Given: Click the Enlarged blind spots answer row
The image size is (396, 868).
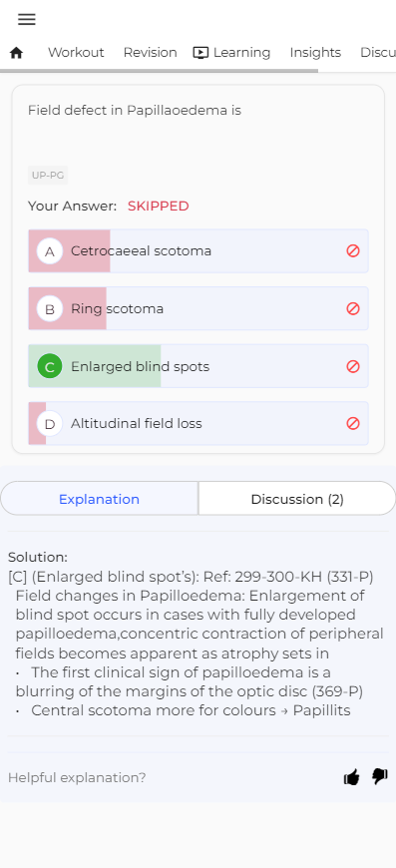Looking at the screenshot, I should click(198, 366).
